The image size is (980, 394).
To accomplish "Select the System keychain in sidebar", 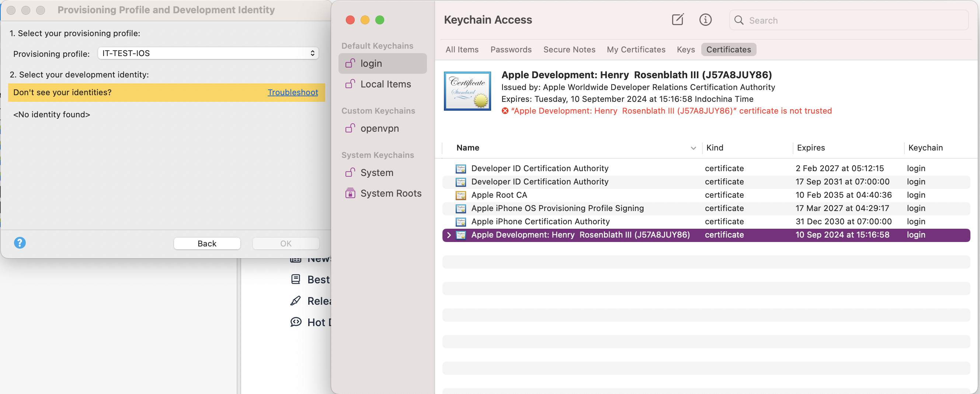I will click(x=376, y=173).
